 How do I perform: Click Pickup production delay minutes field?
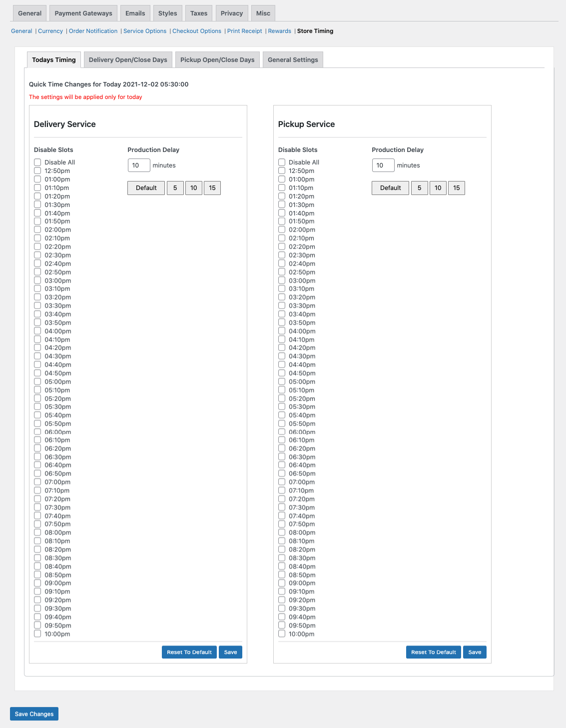pyautogui.click(x=383, y=165)
